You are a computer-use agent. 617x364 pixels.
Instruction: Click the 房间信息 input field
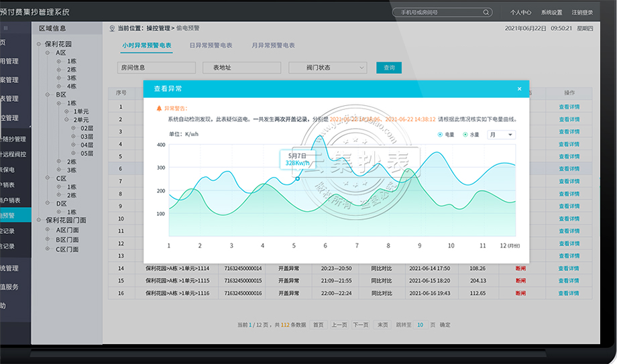[156, 68]
